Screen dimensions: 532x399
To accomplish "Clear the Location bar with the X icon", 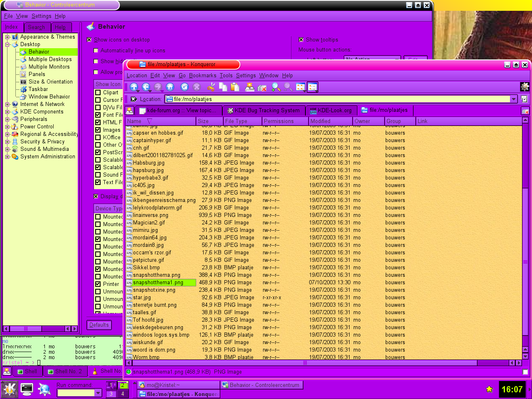I will pos(133,99).
